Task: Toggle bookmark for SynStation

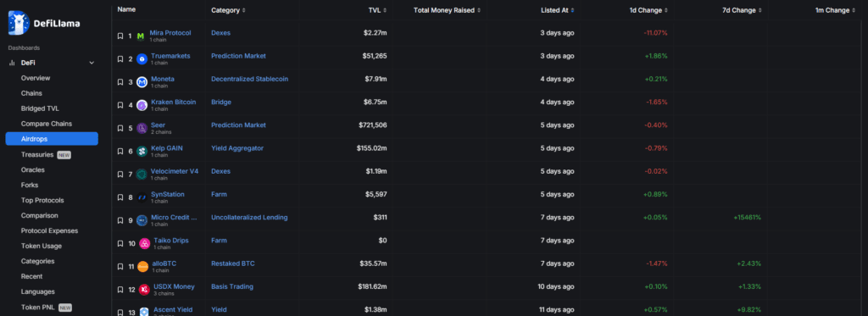Action: [120, 197]
